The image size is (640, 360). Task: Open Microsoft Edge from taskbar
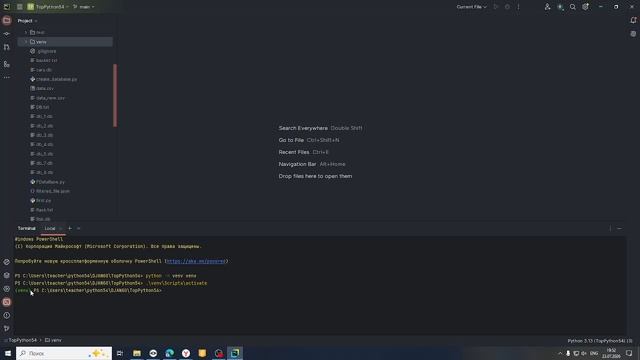pos(169,353)
